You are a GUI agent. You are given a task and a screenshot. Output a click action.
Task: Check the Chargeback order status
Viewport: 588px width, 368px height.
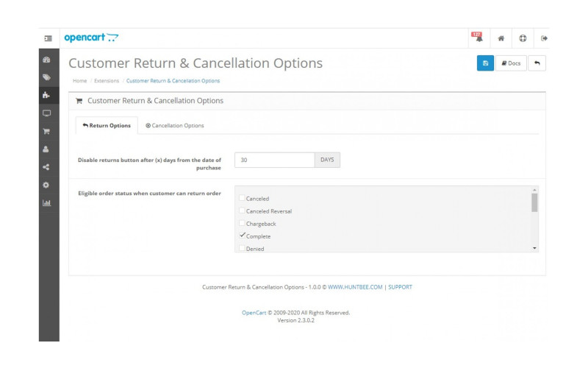click(242, 223)
